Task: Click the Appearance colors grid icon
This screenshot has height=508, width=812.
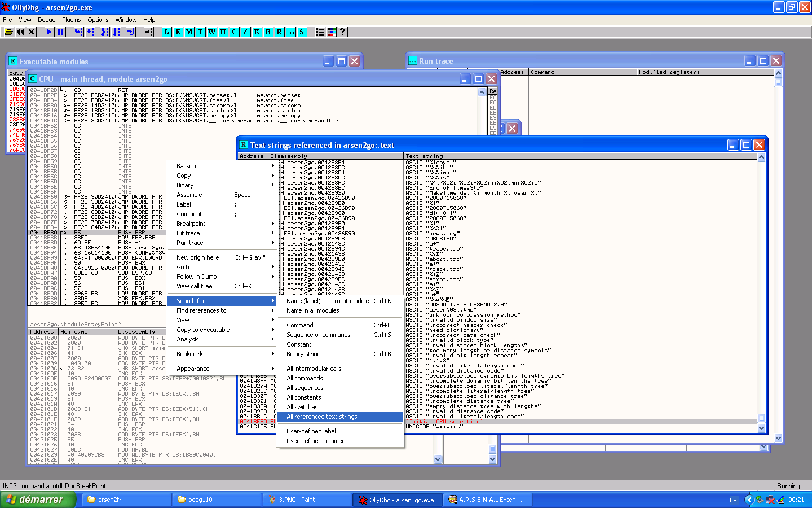Action: point(332,32)
